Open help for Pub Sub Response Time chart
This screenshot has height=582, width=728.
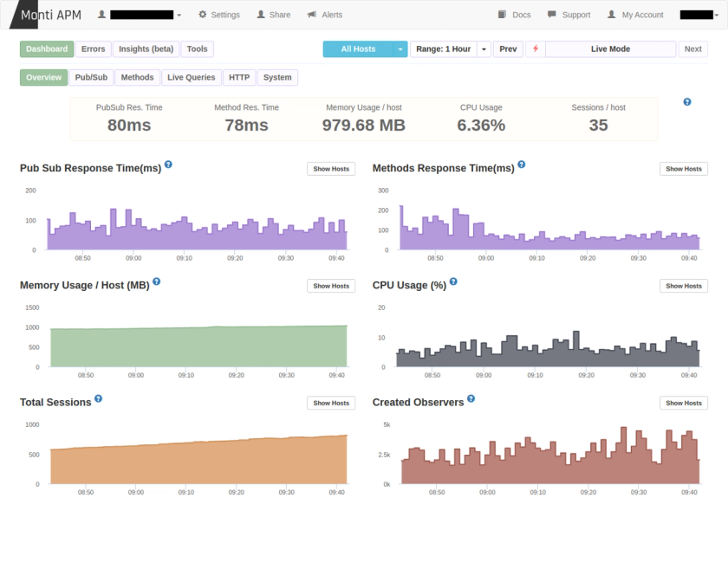point(169,164)
